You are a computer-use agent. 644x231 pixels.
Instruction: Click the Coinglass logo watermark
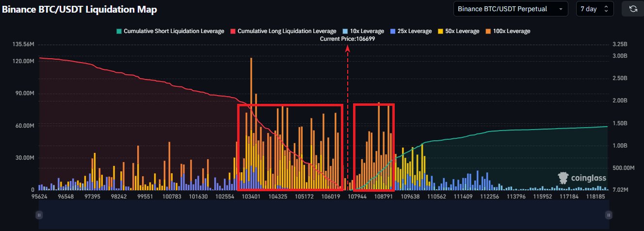pos(582,178)
